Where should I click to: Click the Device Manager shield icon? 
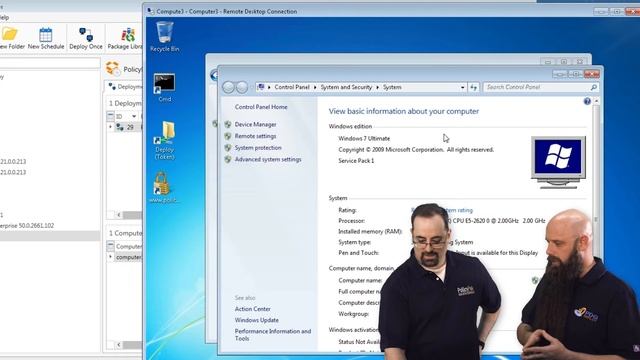[228, 124]
